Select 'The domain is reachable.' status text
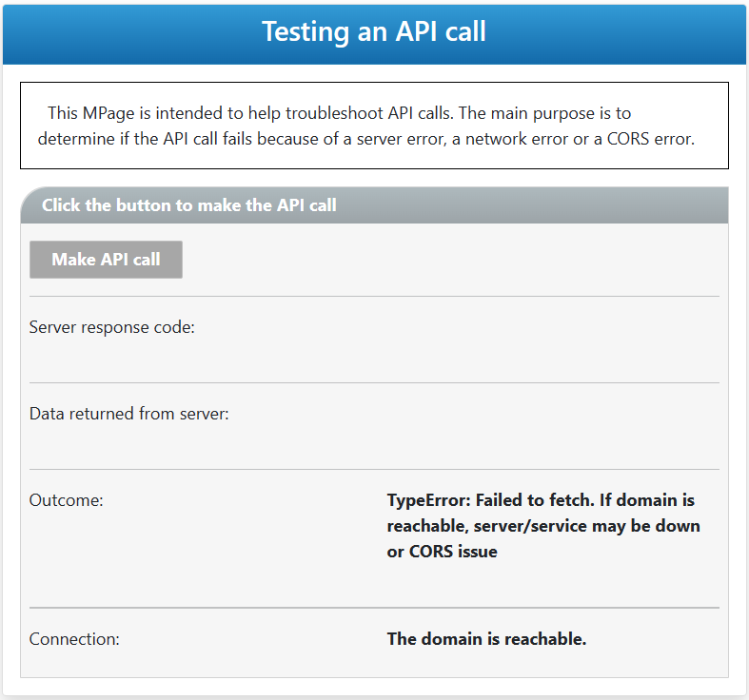The width and height of the screenshot is (749, 700). (486, 639)
